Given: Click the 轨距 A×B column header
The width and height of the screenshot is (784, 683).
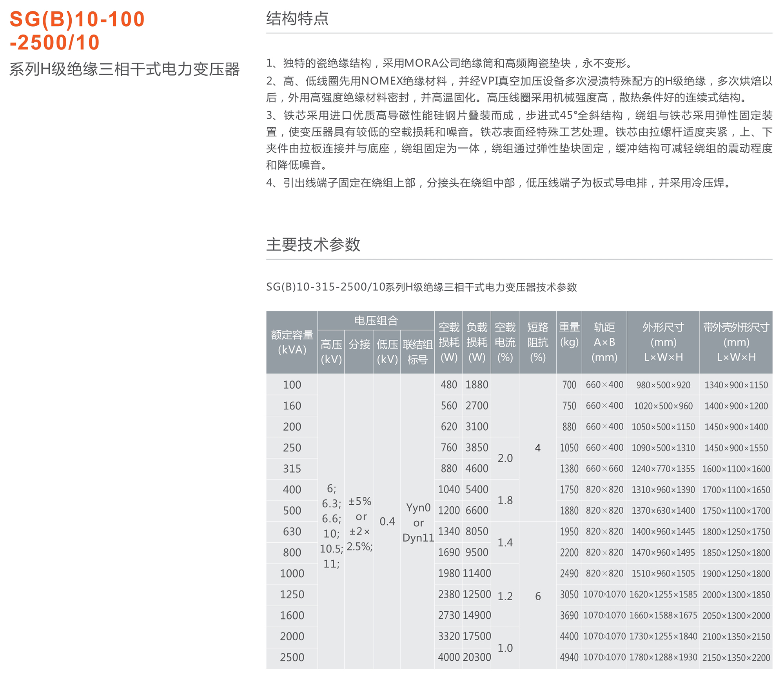Looking at the screenshot, I should [x=604, y=342].
